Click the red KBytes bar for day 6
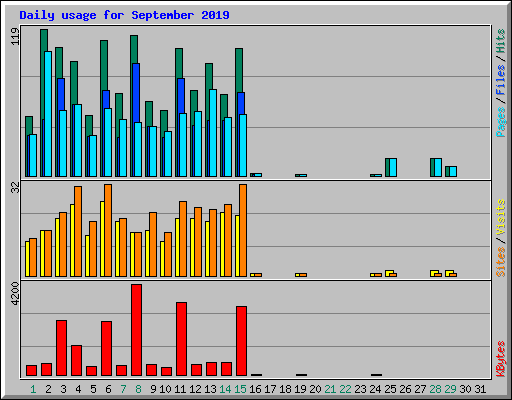This screenshot has height=400, width=512. [107, 349]
